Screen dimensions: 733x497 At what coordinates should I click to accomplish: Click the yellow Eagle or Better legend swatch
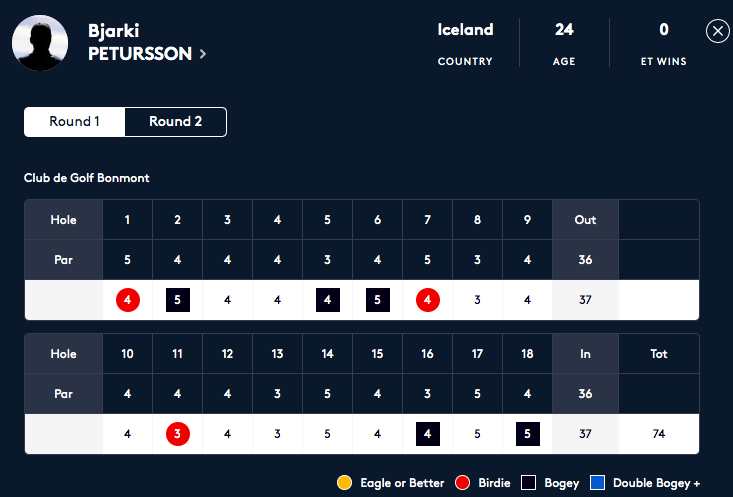coord(345,483)
